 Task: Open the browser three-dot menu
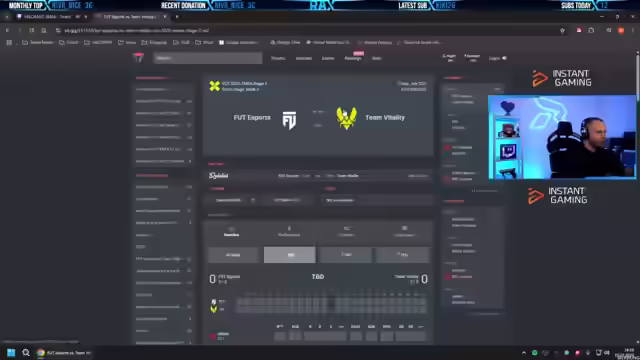(633, 31)
